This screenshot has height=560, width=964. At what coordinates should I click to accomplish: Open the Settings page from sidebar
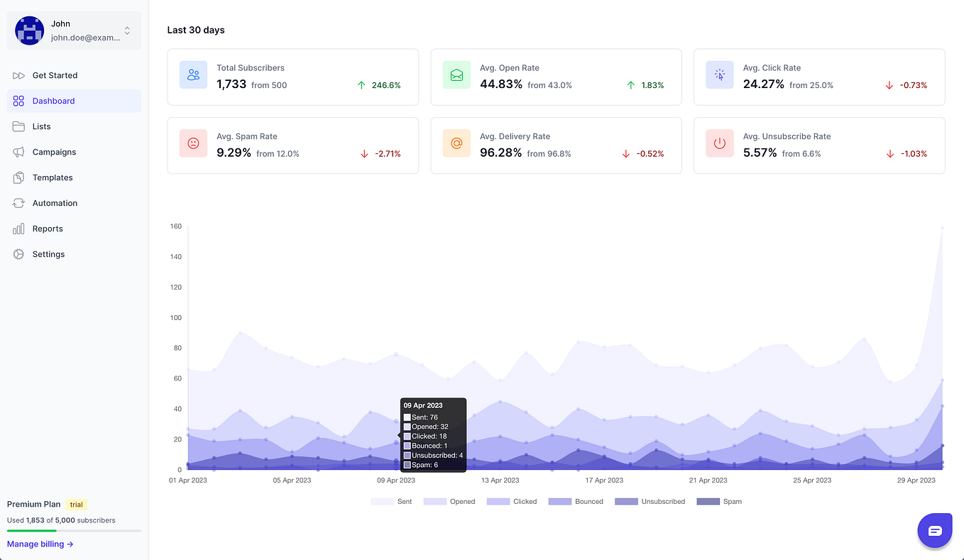[48, 254]
